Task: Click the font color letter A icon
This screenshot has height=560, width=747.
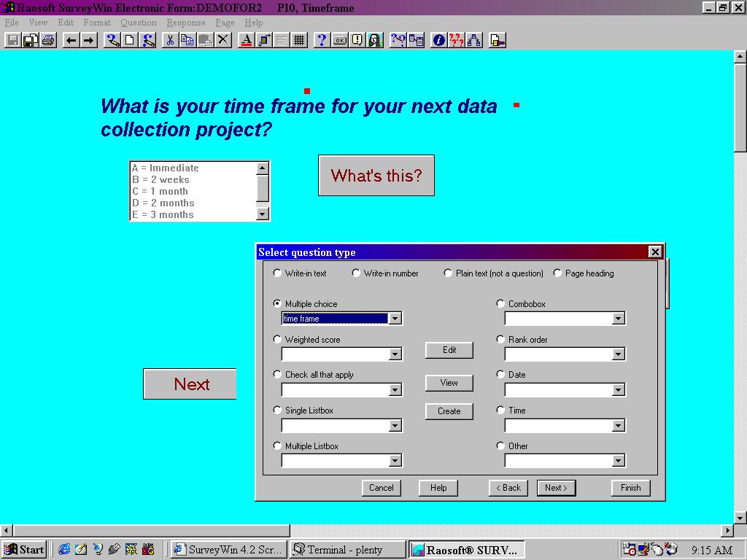Action: (246, 40)
